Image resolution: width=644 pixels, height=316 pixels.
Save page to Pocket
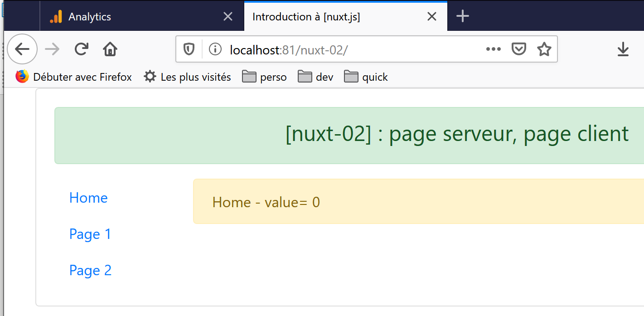[x=518, y=49]
